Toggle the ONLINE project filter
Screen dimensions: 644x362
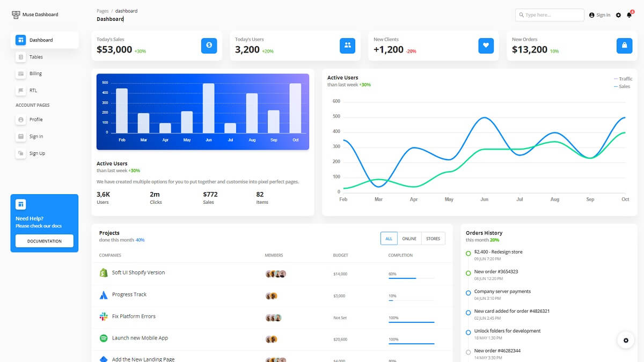coord(409,238)
